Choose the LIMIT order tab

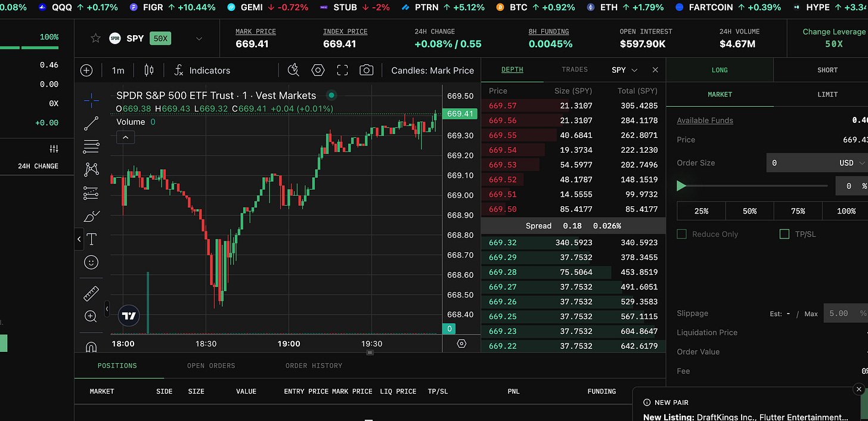click(x=827, y=94)
